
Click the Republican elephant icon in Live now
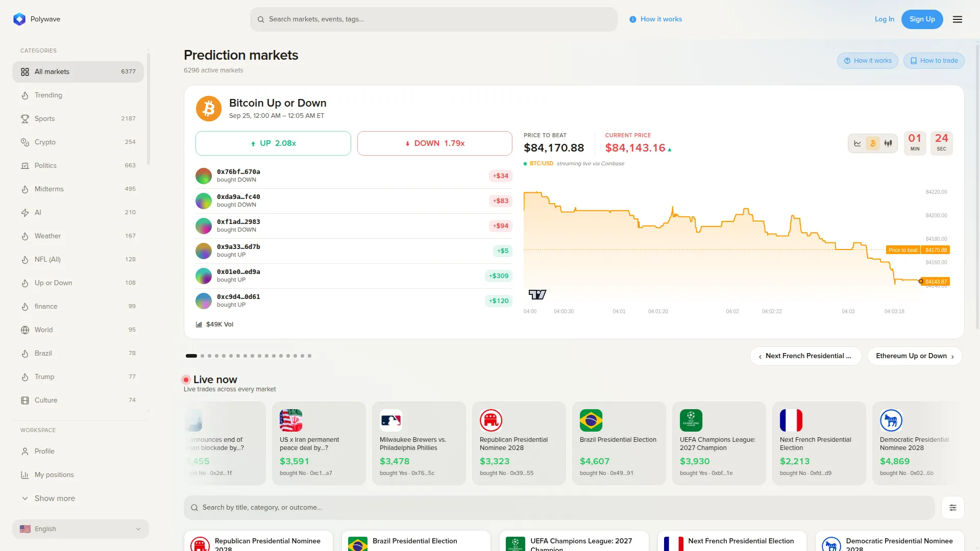coord(491,420)
